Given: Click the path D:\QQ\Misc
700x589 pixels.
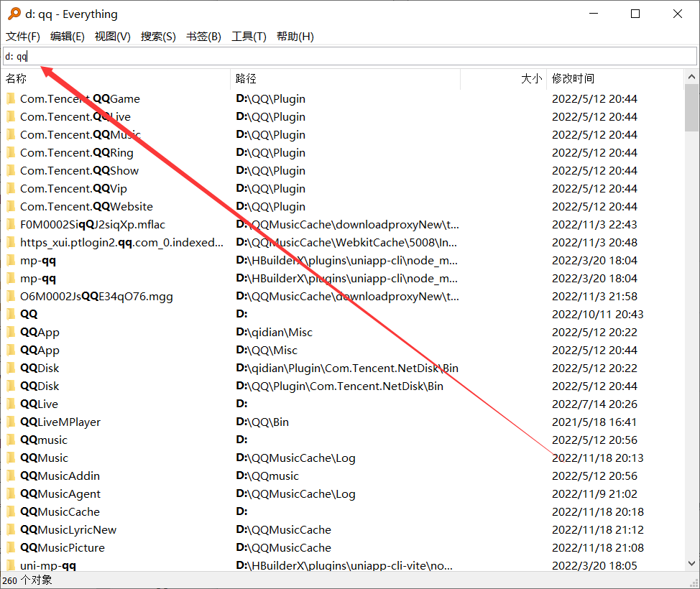Looking at the screenshot, I should click(x=267, y=351).
